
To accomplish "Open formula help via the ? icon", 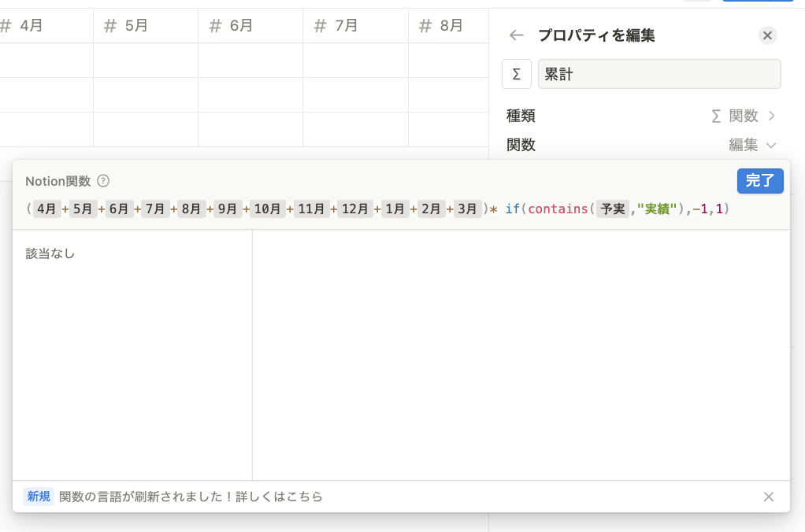I will [102, 180].
